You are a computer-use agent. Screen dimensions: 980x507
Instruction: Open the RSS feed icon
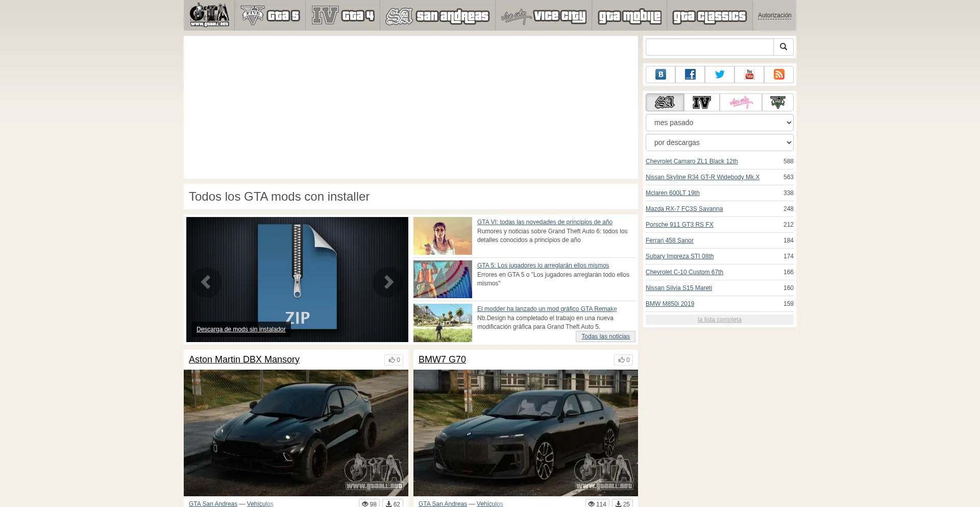(779, 75)
